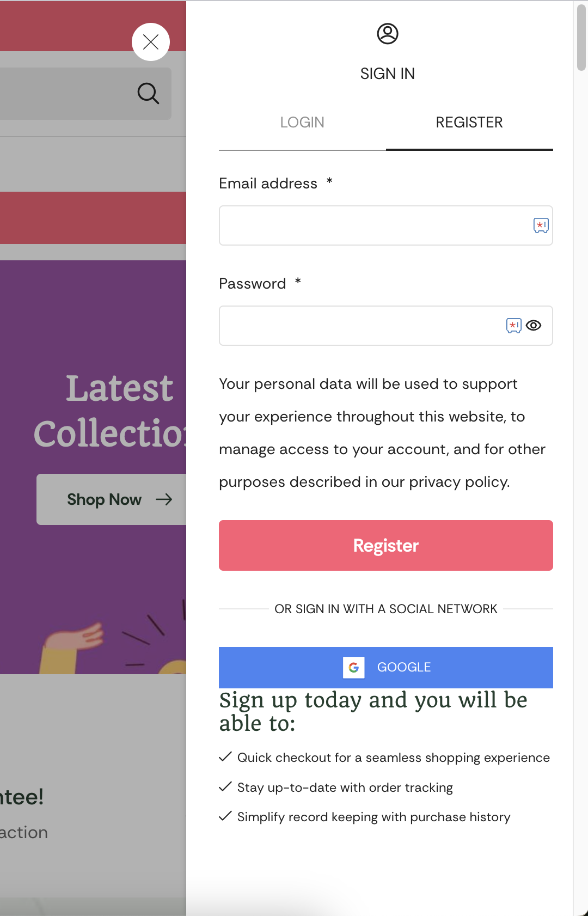The image size is (588, 916).
Task: Close the sign-in side panel
Action: 151,42
